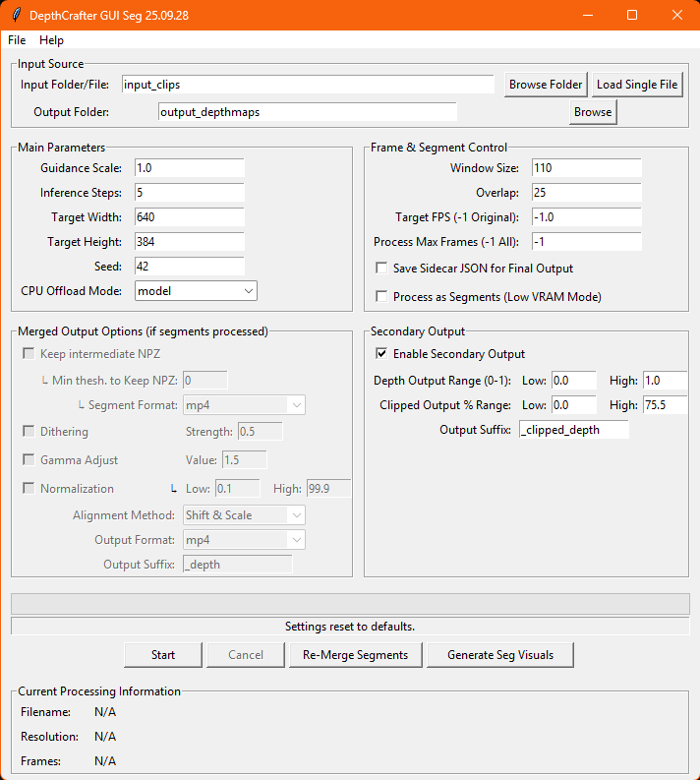The height and width of the screenshot is (780, 700).
Task: Click the Seed field
Action: tap(190, 267)
